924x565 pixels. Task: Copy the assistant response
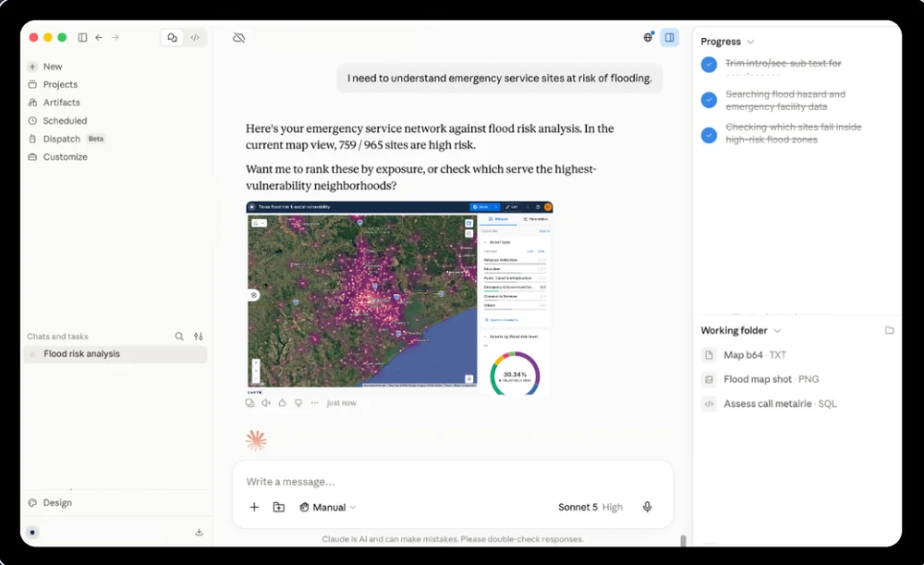(x=249, y=403)
